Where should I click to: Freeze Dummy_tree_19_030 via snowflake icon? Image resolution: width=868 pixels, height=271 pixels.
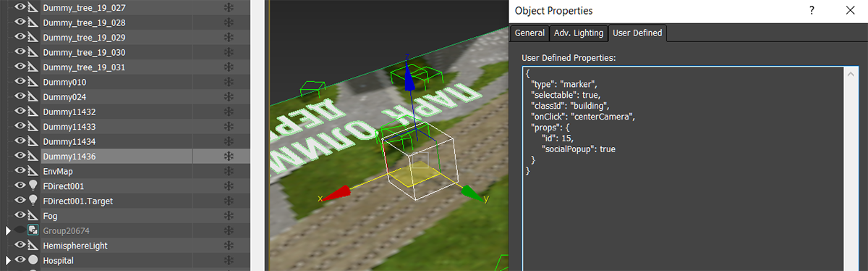click(229, 52)
